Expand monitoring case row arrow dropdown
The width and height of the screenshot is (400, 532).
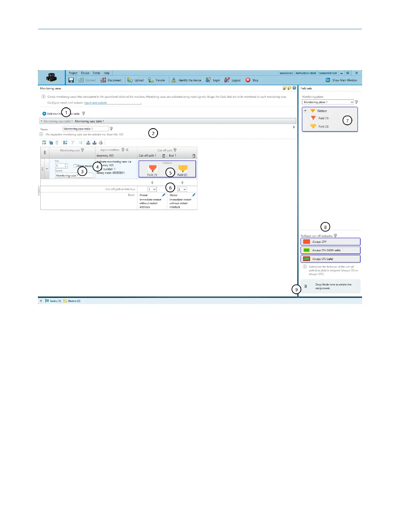tap(47, 169)
